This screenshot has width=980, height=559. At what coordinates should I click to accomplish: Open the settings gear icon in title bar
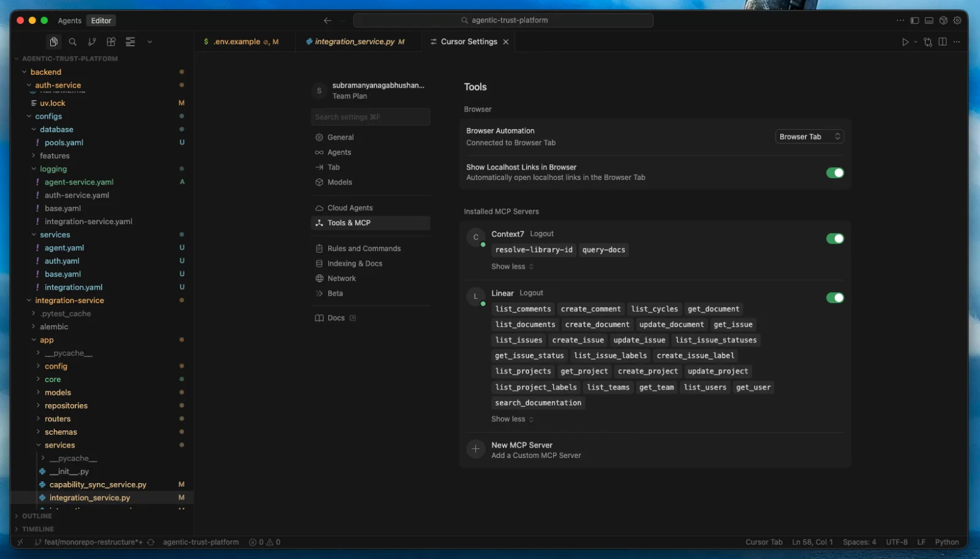(x=957, y=20)
